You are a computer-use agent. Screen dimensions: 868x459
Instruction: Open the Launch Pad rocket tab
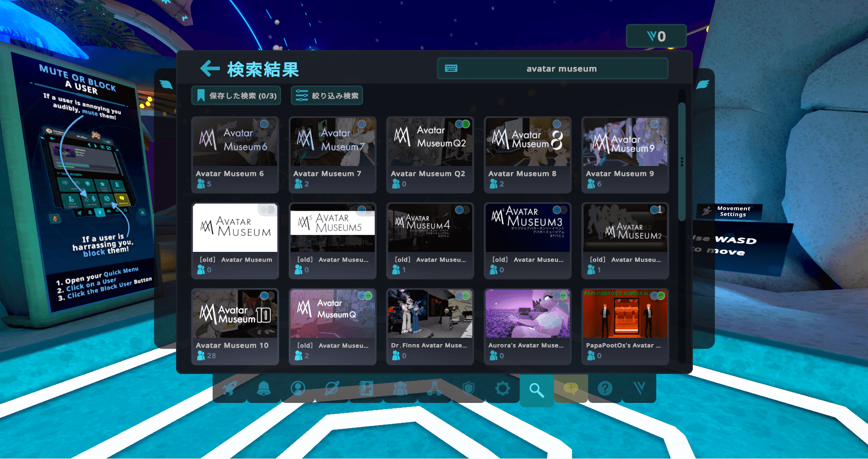click(230, 388)
